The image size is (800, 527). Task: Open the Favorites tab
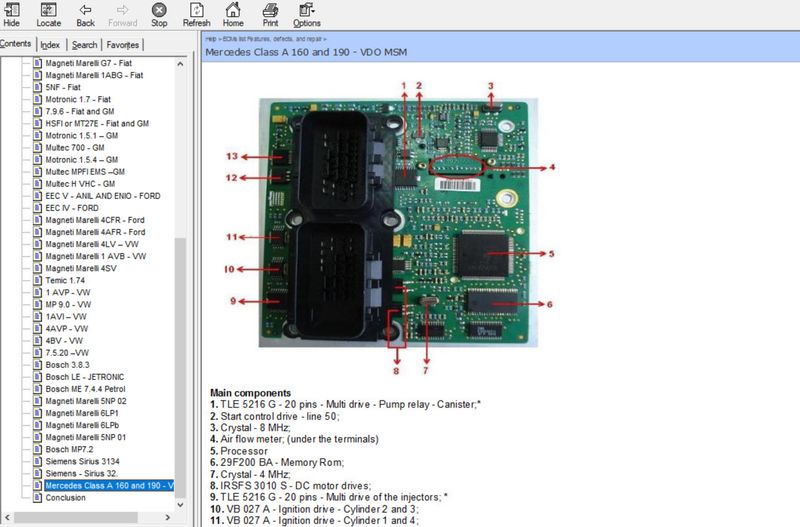[x=123, y=45]
